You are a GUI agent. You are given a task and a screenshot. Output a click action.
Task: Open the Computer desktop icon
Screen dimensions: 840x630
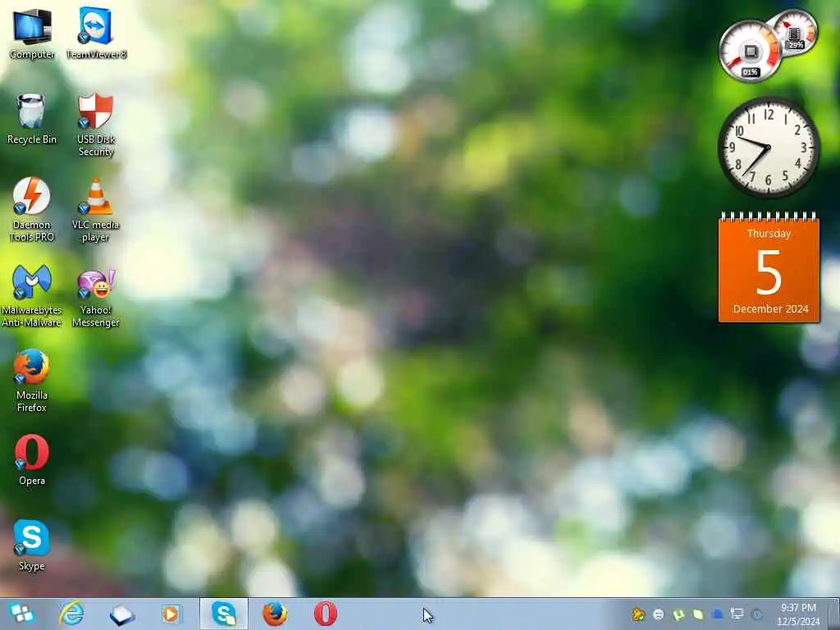(32, 33)
